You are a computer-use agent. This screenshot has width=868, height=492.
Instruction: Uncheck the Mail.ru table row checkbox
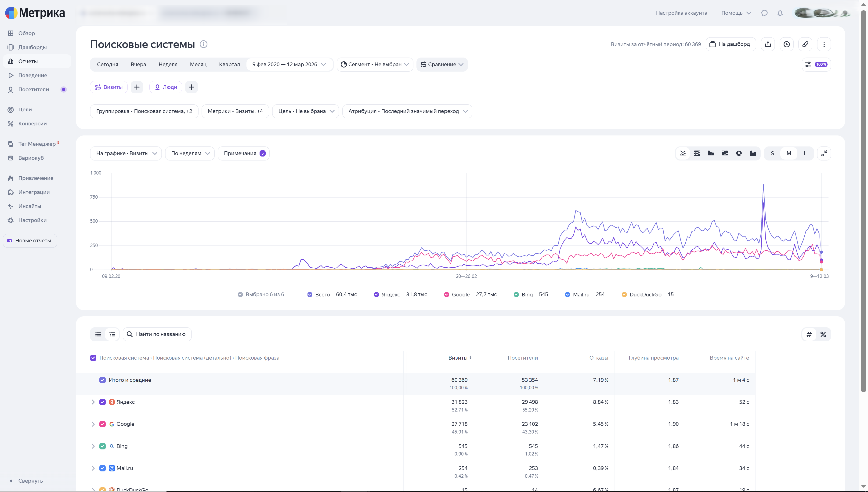pyautogui.click(x=103, y=468)
